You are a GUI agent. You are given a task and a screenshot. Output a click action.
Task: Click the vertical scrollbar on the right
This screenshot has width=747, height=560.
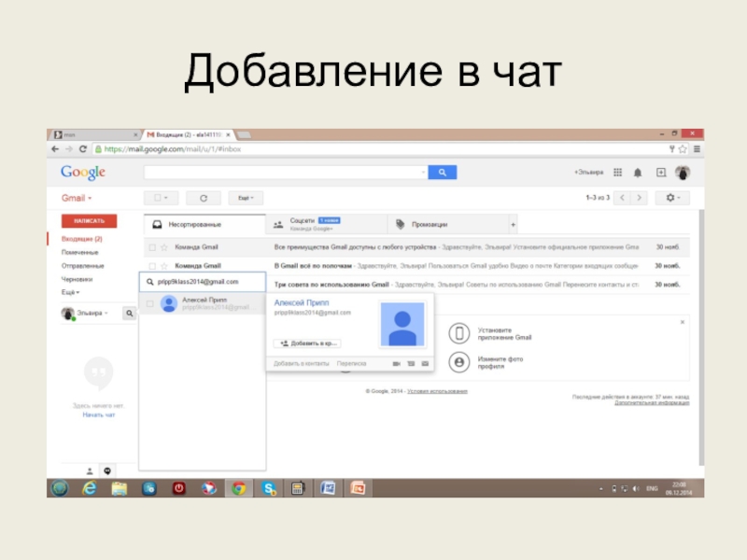(x=701, y=338)
